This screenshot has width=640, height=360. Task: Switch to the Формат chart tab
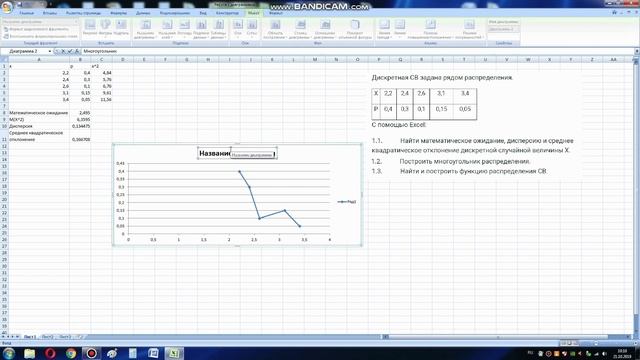pos(276,13)
